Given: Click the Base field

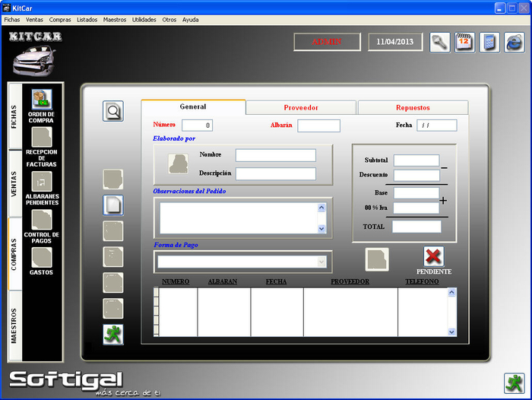Looking at the screenshot, I should [416, 193].
